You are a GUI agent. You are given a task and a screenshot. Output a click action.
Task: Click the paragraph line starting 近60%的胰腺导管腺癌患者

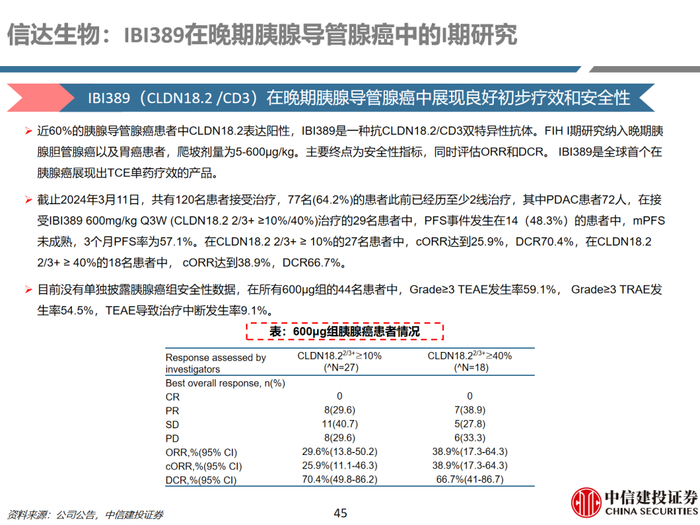tap(350, 131)
